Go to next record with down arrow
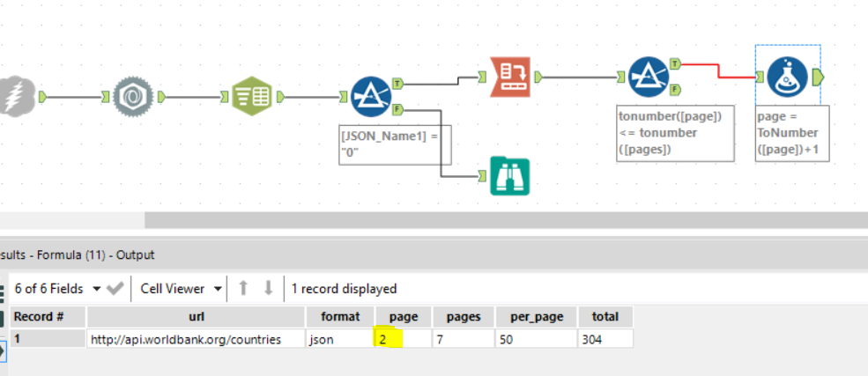 (269, 288)
